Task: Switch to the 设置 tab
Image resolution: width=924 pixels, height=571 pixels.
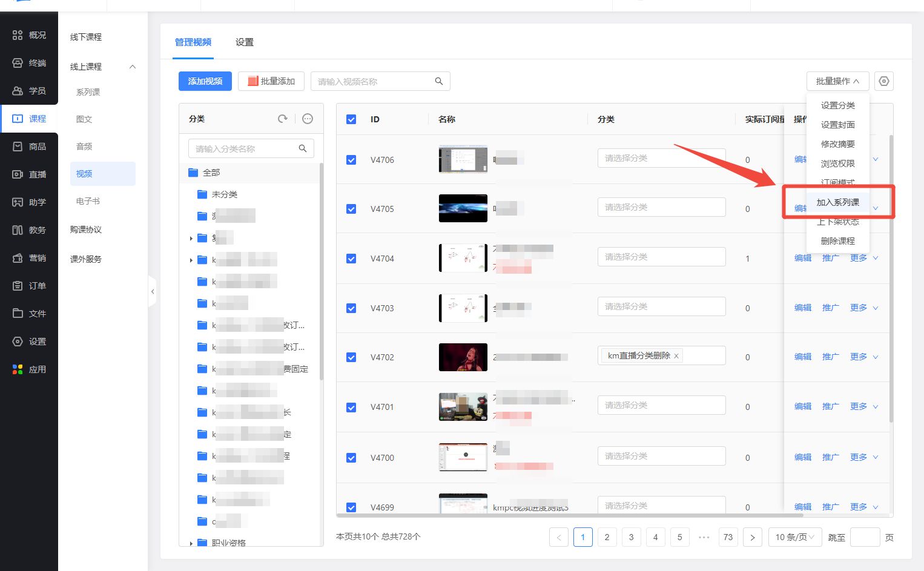Action: pyautogui.click(x=245, y=42)
